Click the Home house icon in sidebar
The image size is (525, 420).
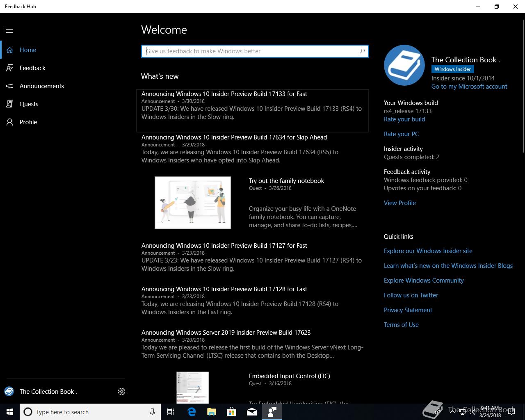[10, 50]
